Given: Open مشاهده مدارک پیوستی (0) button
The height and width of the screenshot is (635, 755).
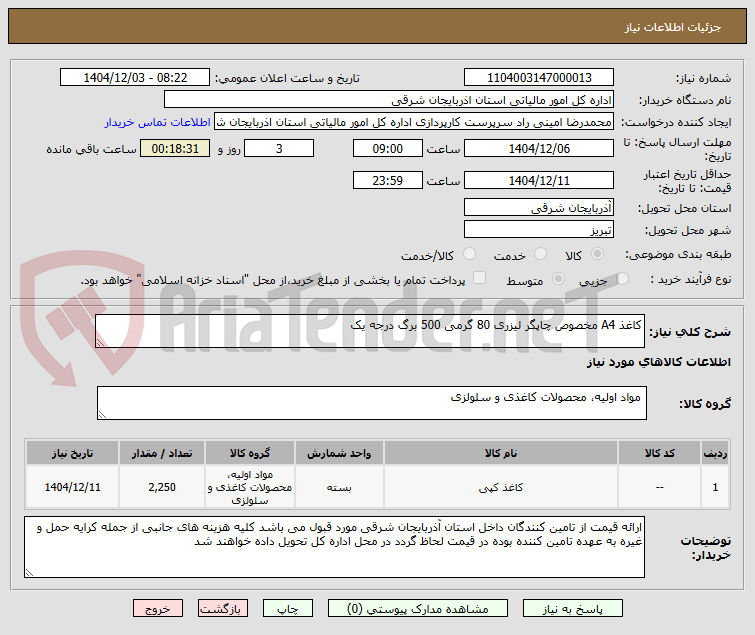Looking at the screenshot, I should pyautogui.click(x=417, y=608).
